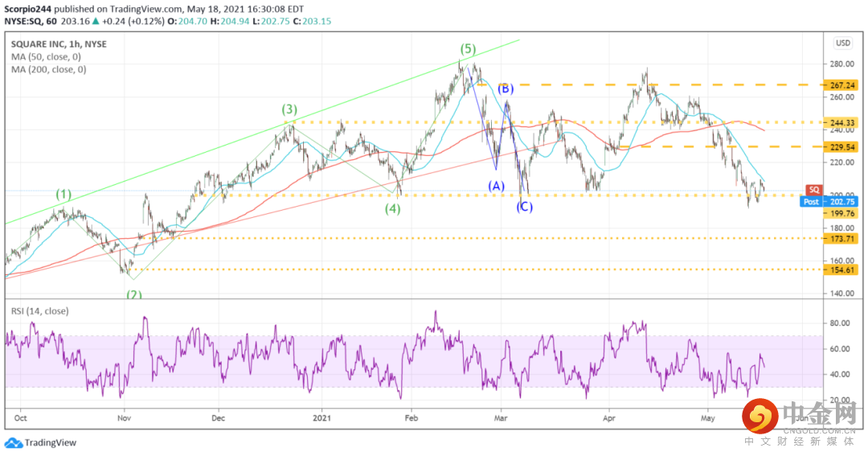
Task: Click the 280.00 price axis value
Action: click(x=842, y=64)
